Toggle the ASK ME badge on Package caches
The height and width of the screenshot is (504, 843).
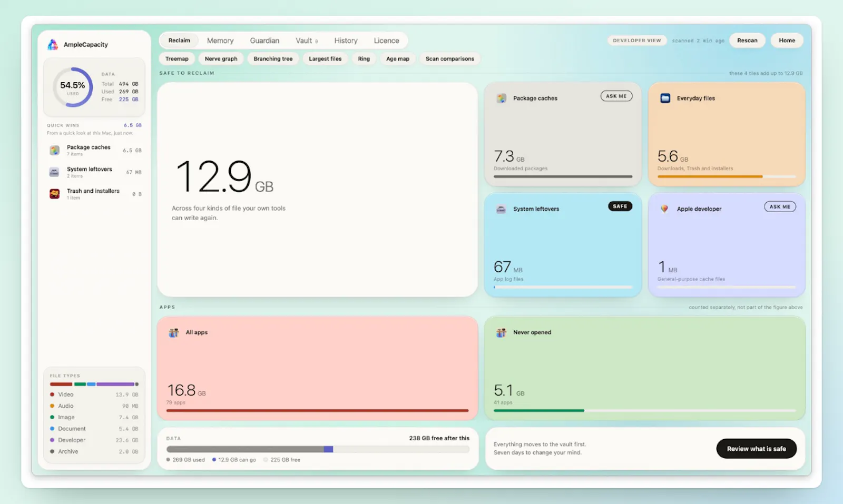616,96
